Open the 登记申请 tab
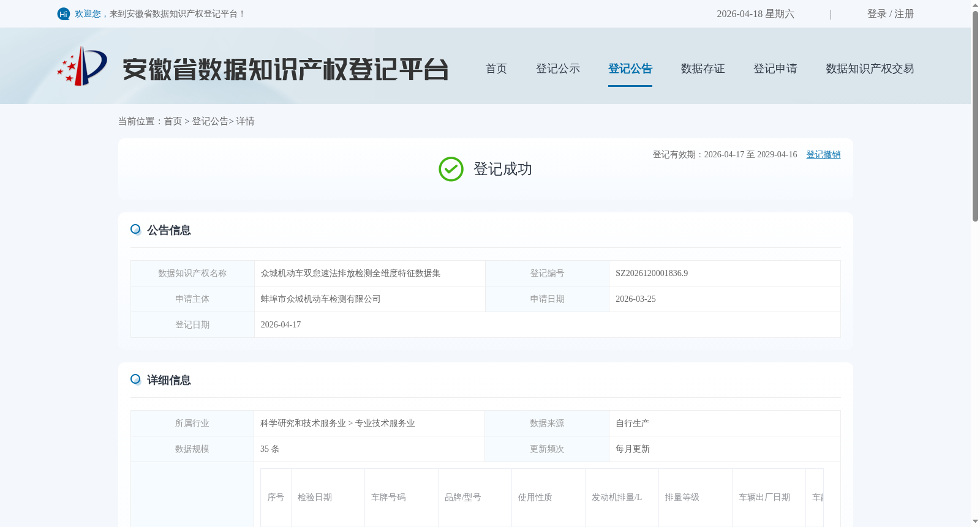Image resolution: width=980 pixels, height=527 pixels. pyautogui.click(x=775, y=69)
